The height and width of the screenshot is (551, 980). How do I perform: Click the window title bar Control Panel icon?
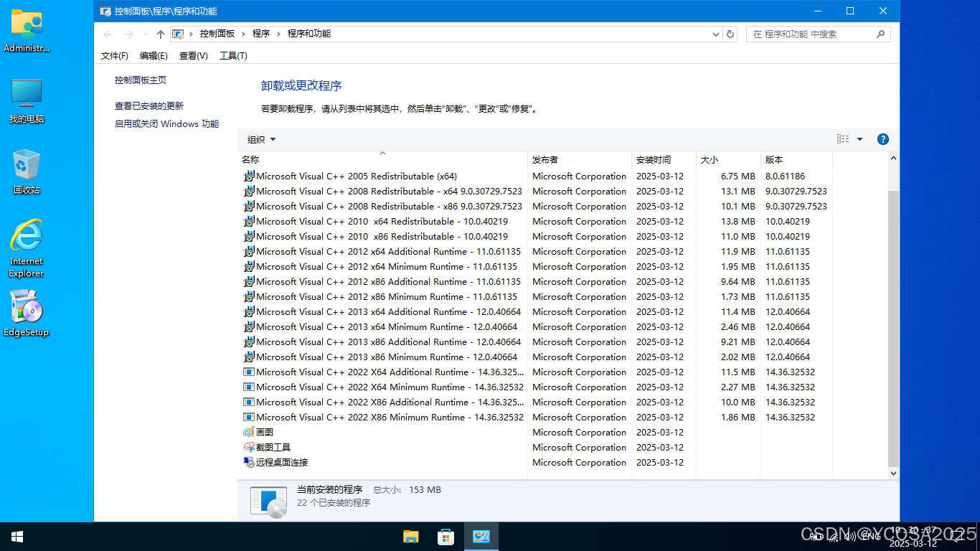(x=105, y=11)
